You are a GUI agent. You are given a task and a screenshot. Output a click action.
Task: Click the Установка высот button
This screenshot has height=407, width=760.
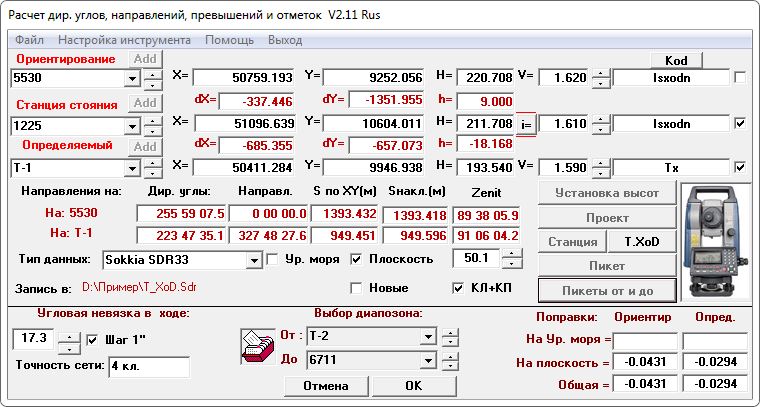[x=606, y=193]
